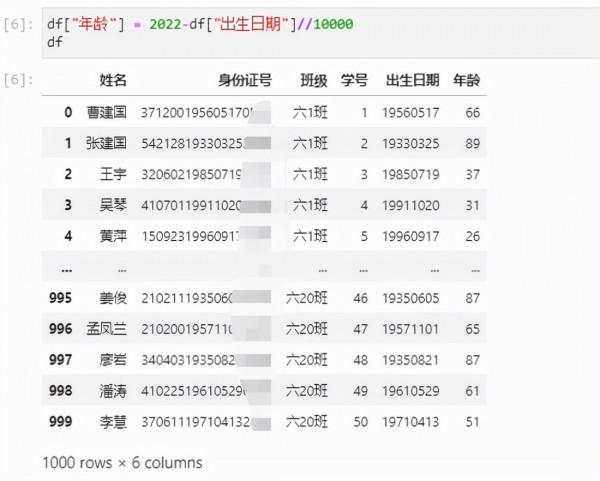Viewport: 600px width, 481px height.
Task: Click the standalone df line in code
Action: 55,42
